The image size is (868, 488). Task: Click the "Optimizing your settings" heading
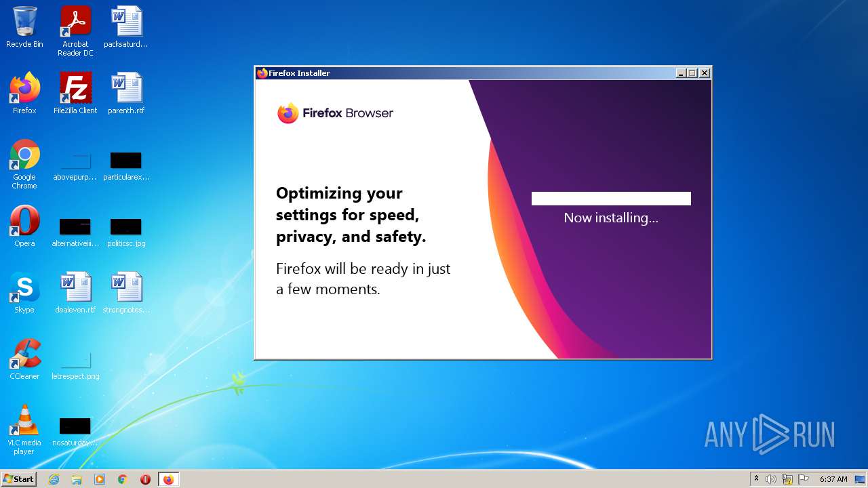coord(351,215)
